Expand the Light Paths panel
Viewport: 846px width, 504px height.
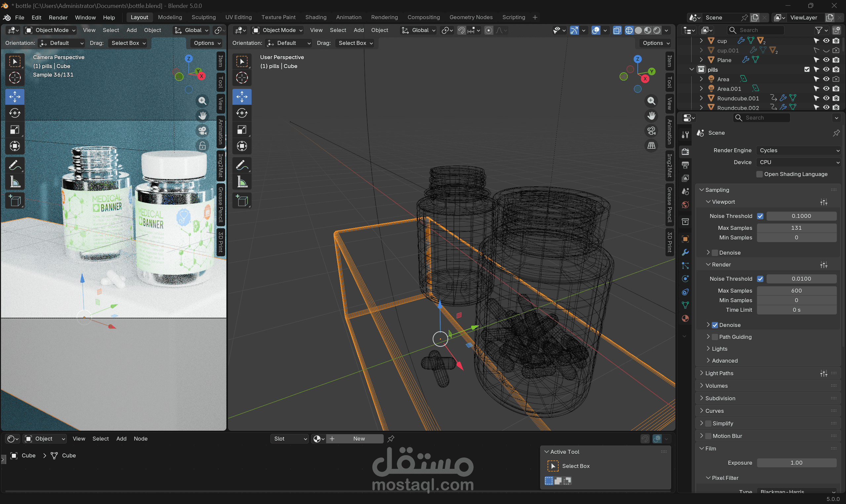point(719,373)
